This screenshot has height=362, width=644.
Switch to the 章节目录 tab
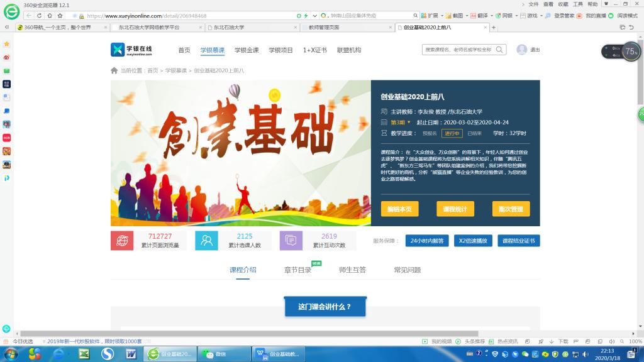297,270
